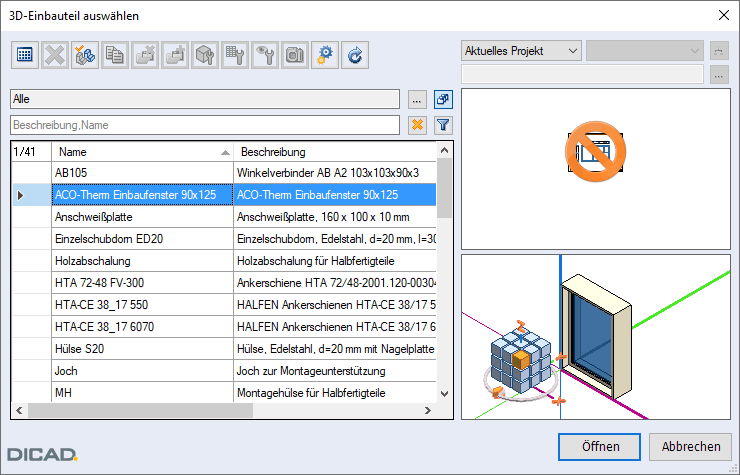
Task: Open settings with the blue gears icon
Action: [x=325, y=55]
